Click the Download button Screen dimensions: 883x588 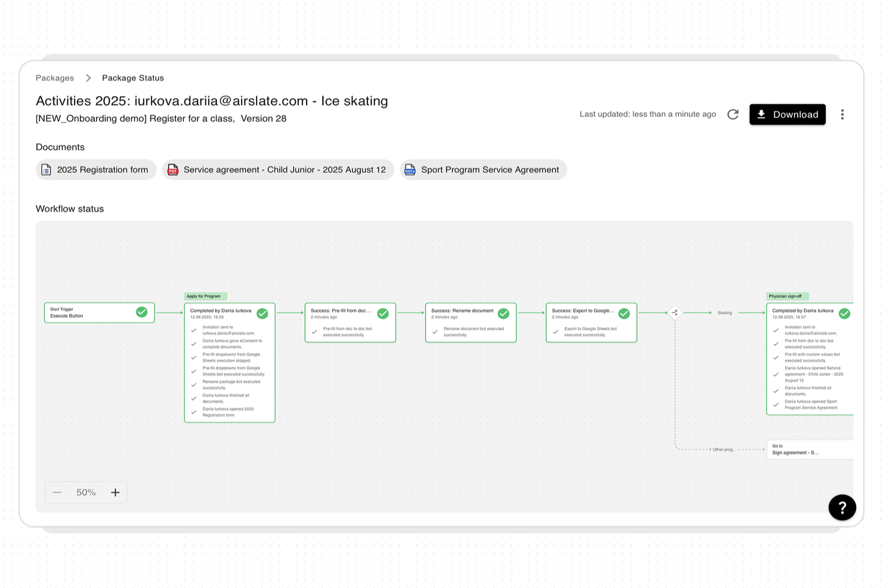click(788, 114)
